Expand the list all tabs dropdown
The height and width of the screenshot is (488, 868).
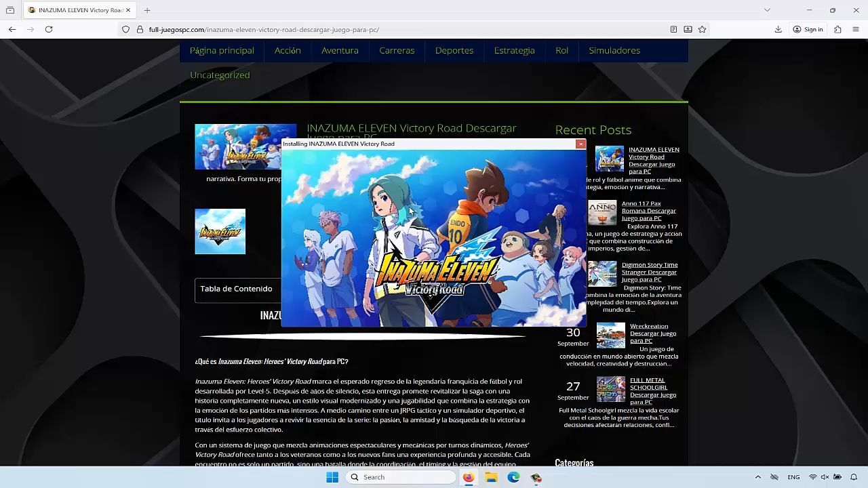click(x=767, y=10)
